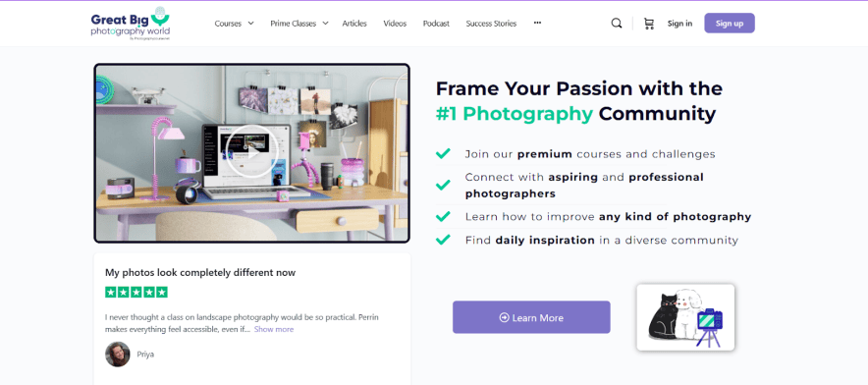Click the Learn More button
Viewport: 868px width, 385px height.
[x=531, y=317]
